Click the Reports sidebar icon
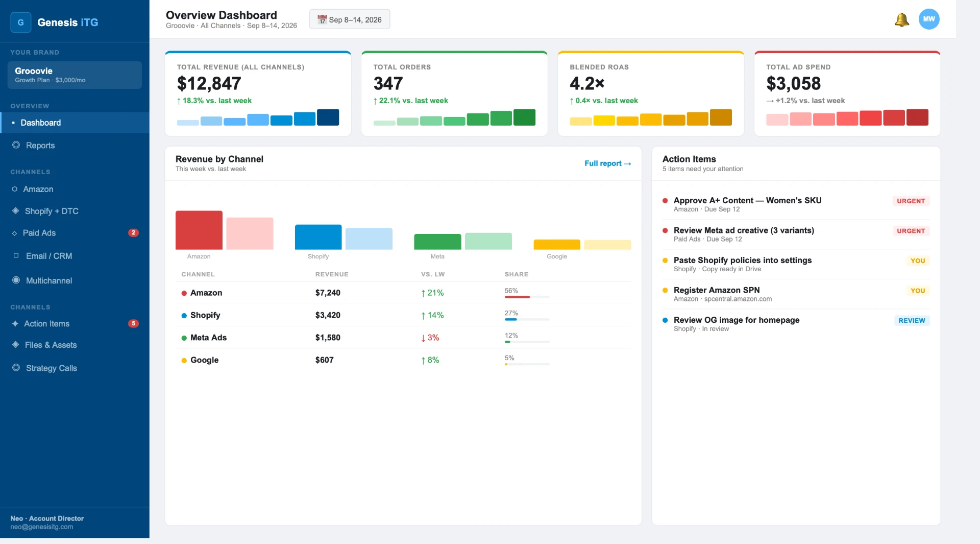Viewport: 980px width, 544px height. point(16,146)
